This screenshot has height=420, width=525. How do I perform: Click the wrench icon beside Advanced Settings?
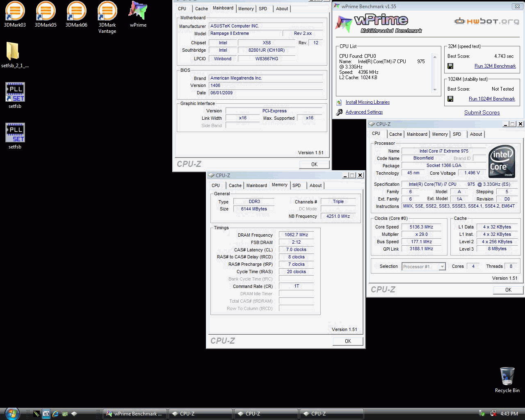coord(339,112)
